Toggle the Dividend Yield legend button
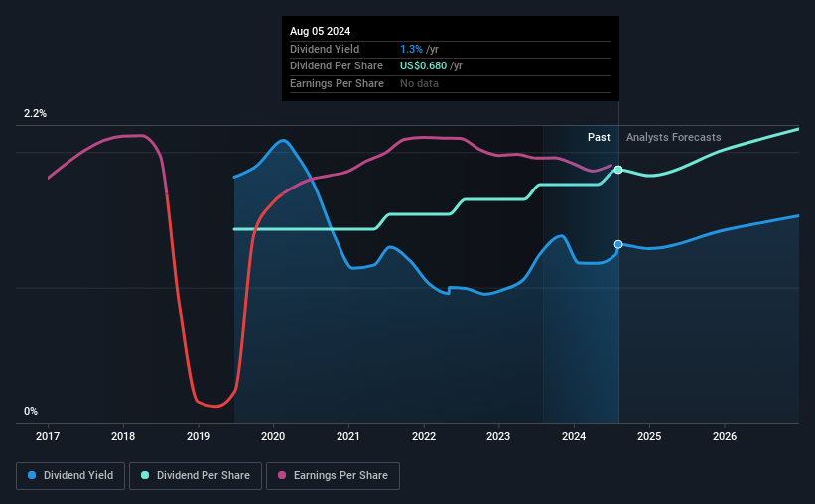Viewport: 815px width, 504px height. (70, 476)
